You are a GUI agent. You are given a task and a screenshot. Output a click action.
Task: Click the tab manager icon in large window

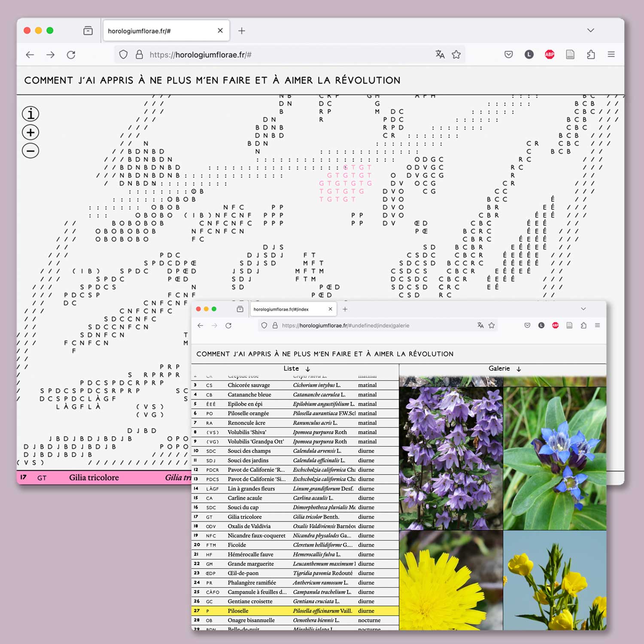88,30
